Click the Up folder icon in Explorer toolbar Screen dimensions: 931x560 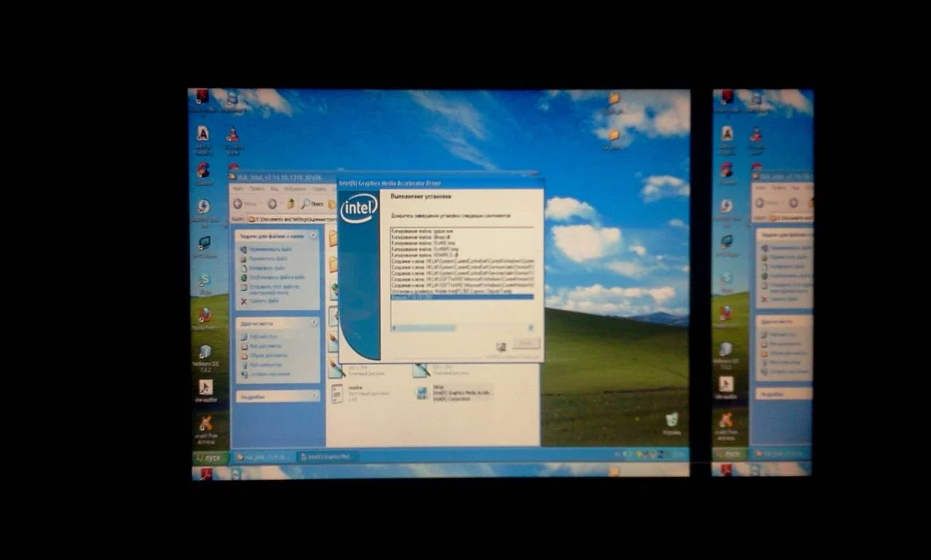[x=291, y=204]
